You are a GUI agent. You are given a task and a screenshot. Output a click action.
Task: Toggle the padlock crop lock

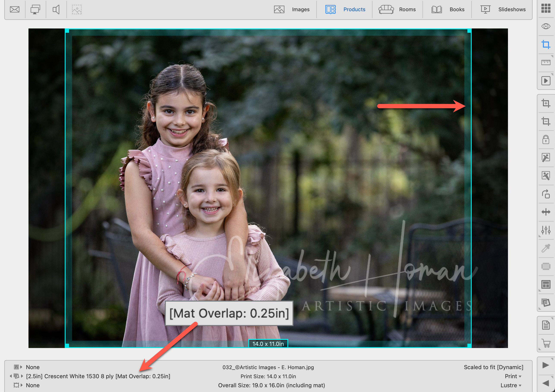(x=546, y=140)
